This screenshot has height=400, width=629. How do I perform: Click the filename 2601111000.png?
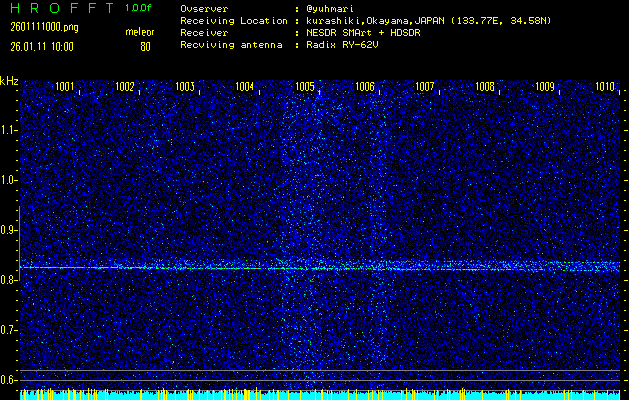44,27
